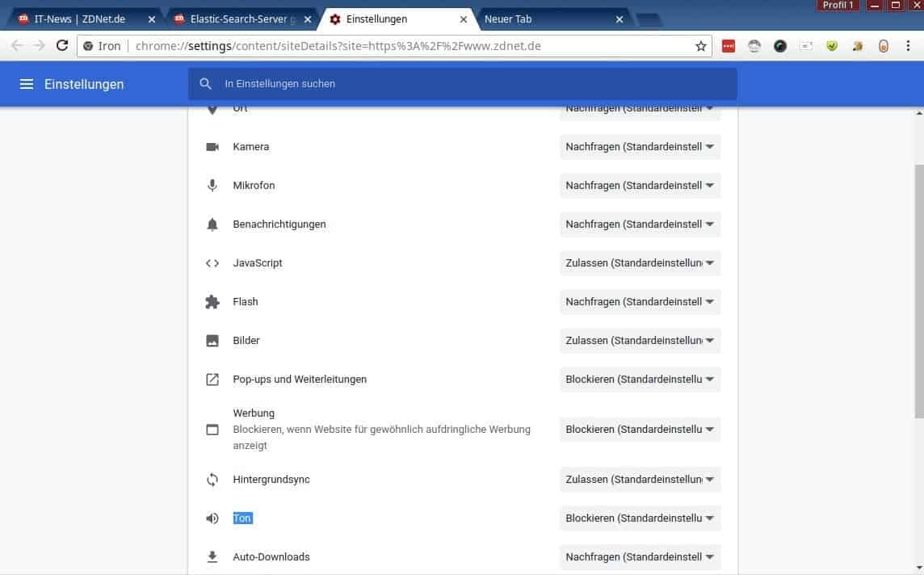Switch to the IT-News ZDNet.de tab

[x=79, y=19]
